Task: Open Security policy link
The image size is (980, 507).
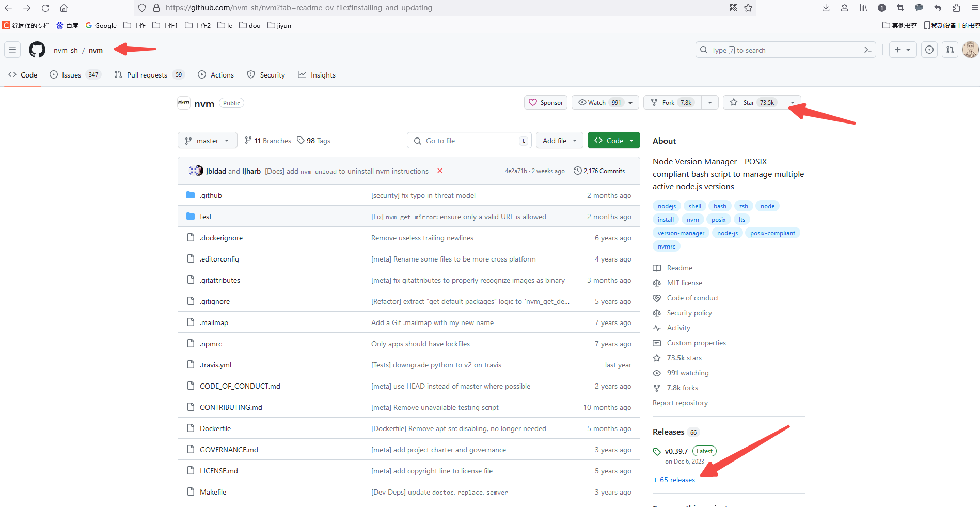Action: [x=683, y=313]
